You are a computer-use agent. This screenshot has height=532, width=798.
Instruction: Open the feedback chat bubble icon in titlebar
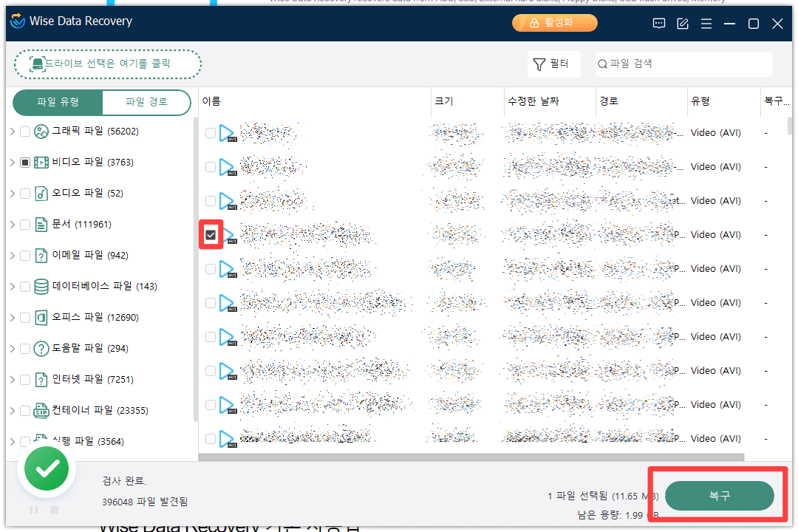click(658, 23)
